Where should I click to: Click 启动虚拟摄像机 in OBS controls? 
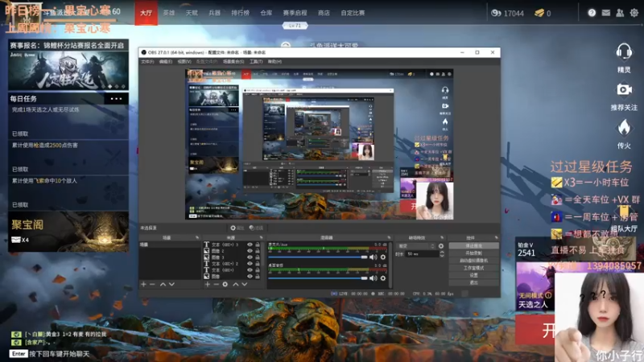473,261
